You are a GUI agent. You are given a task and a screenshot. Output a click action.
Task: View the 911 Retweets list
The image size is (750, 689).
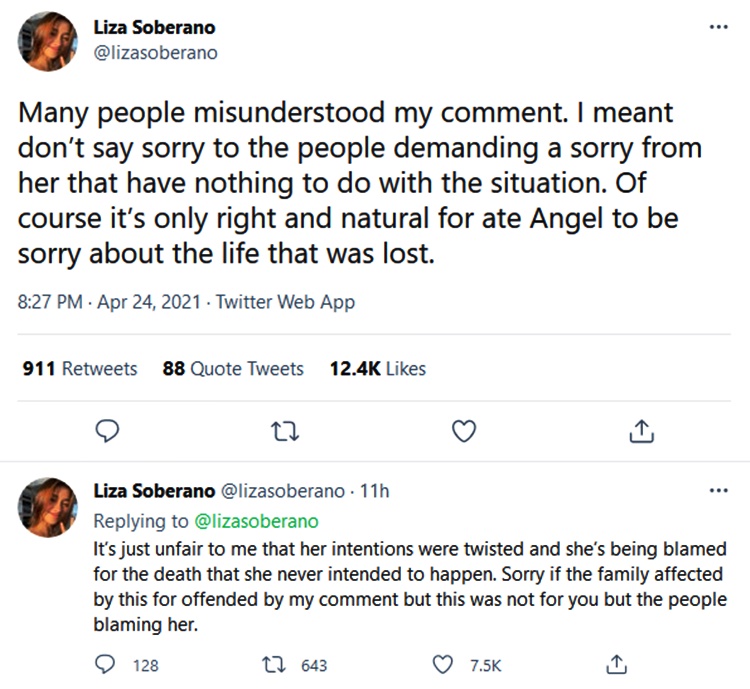(80, 369)
